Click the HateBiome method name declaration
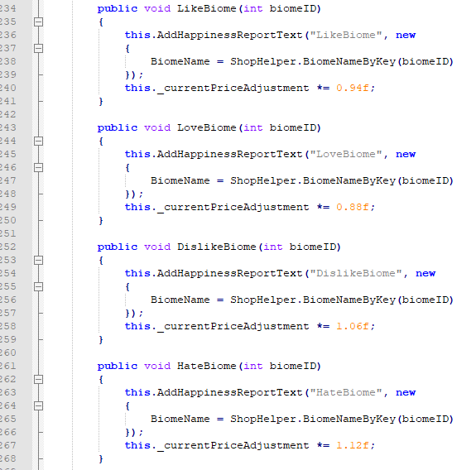This screenshot has height=470, width=476. [x=206, y=366]
